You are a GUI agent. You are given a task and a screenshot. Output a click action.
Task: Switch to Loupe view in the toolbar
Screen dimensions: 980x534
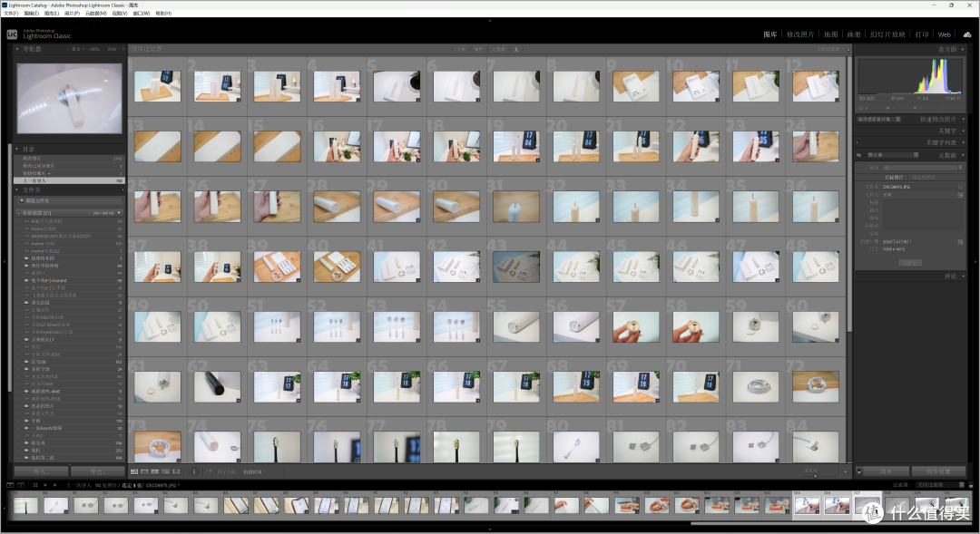144,471
